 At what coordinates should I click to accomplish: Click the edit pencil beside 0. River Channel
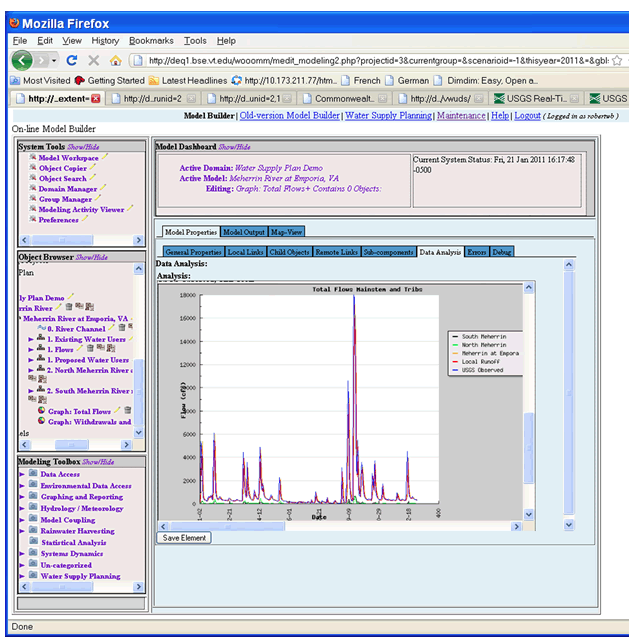(111, 328)
